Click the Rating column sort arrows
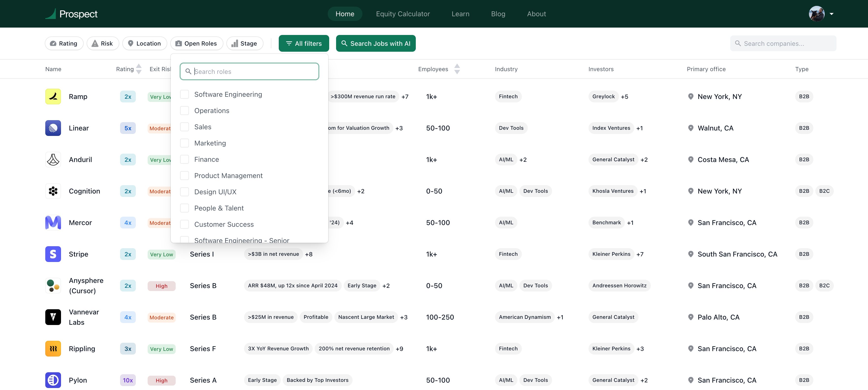Image resolution: width=868 pixels, height=390 pixels. tap(139, 69)
